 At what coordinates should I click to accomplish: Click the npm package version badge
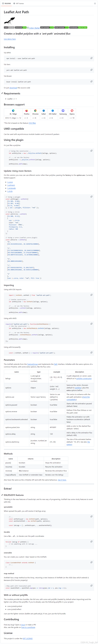coord(47,27)
